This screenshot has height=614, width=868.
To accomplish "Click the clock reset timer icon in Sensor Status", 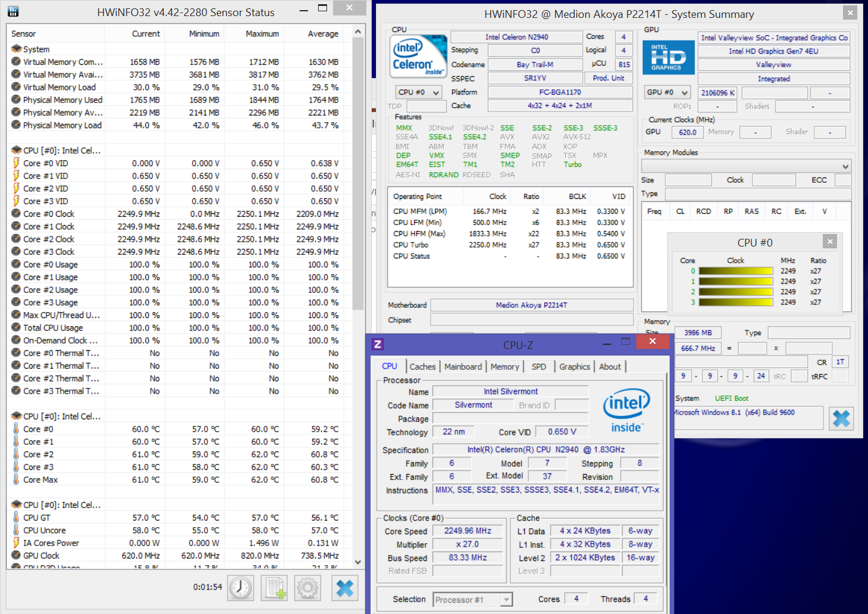I will pyautogui.click(x=241, y=588).
